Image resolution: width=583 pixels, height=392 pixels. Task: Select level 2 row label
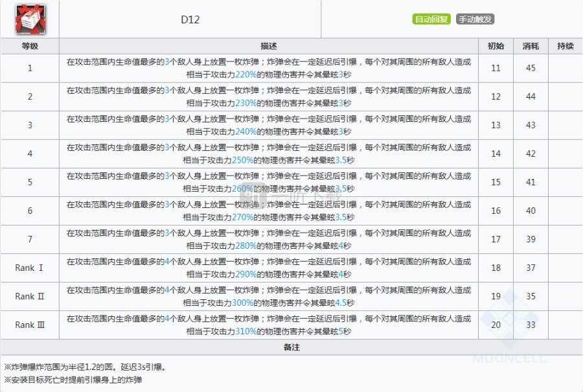coord(30,97)
